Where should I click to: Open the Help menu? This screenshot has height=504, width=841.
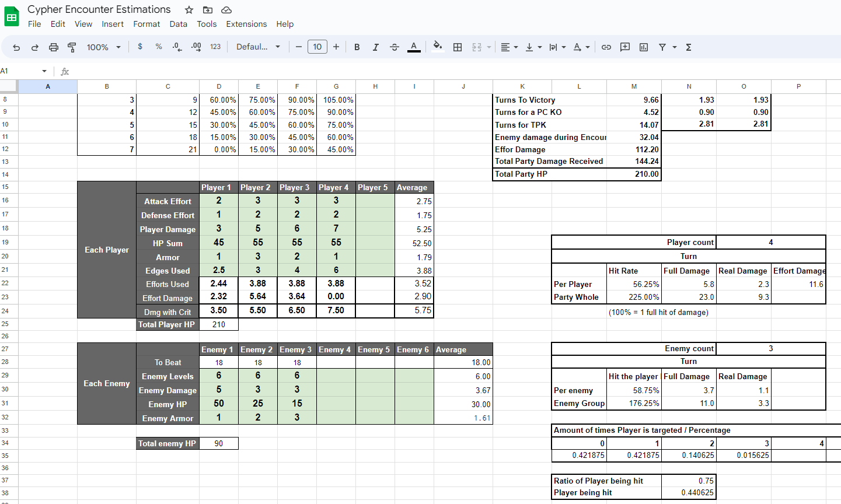[x=285, y=24]
